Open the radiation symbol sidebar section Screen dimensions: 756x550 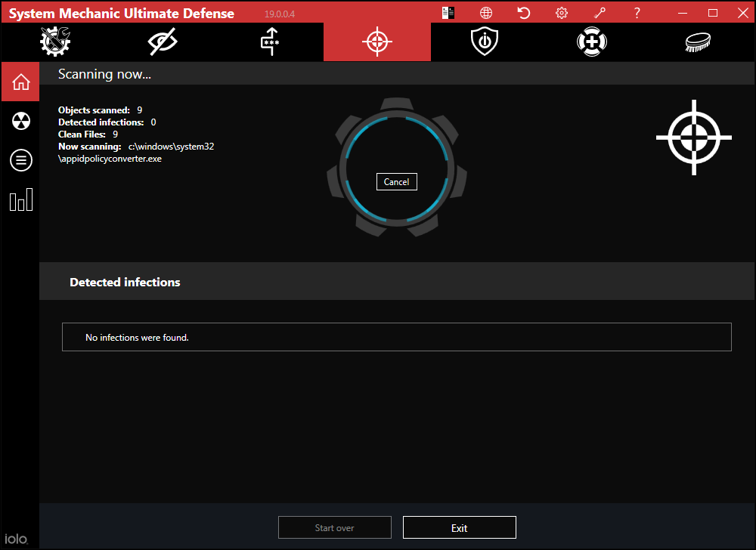point(20,121)
